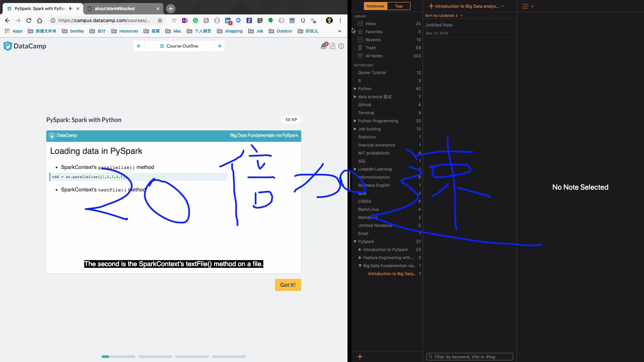Open the site information icon in address bar
The height and width of the screenshot is (362, 644).
pyautogui.click(x=53, y=20)
